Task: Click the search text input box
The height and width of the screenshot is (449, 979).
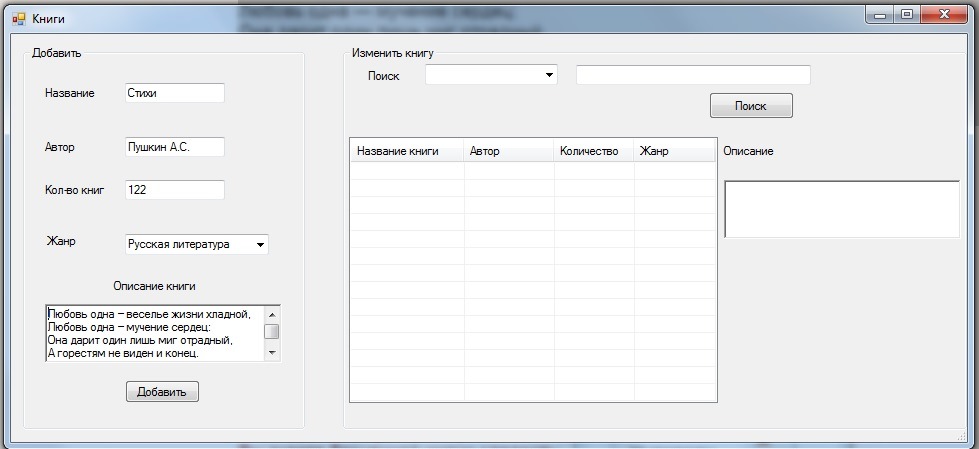Action: click(692, 75)
